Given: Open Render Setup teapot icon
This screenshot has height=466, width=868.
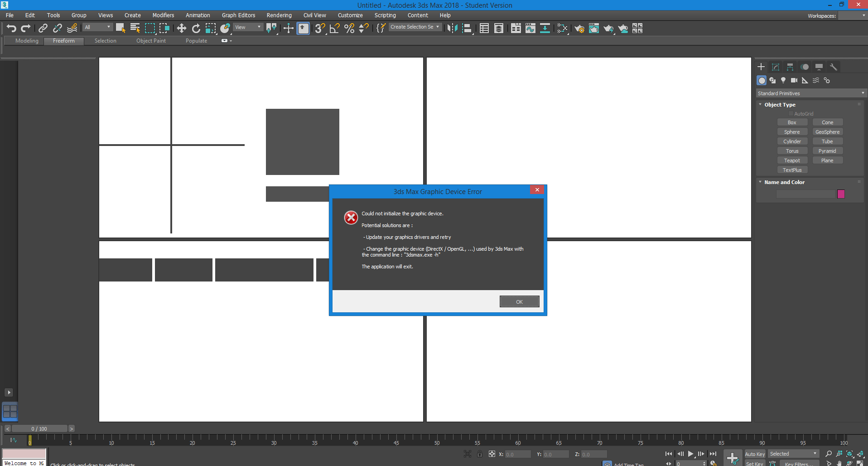Looking at the screenshot, I should 579,28.
